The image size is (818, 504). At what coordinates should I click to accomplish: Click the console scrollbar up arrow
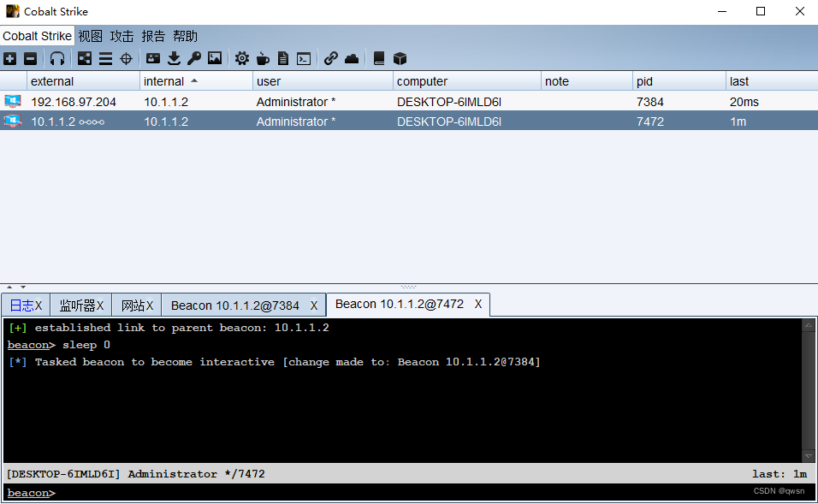808,325
